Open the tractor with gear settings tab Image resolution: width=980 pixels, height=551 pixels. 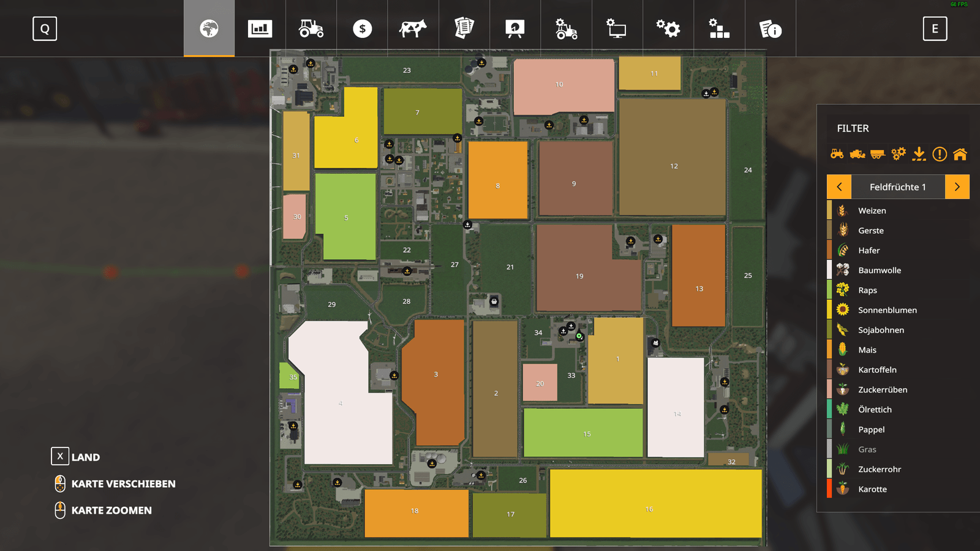pyautogui.click(x=566, y=28)
